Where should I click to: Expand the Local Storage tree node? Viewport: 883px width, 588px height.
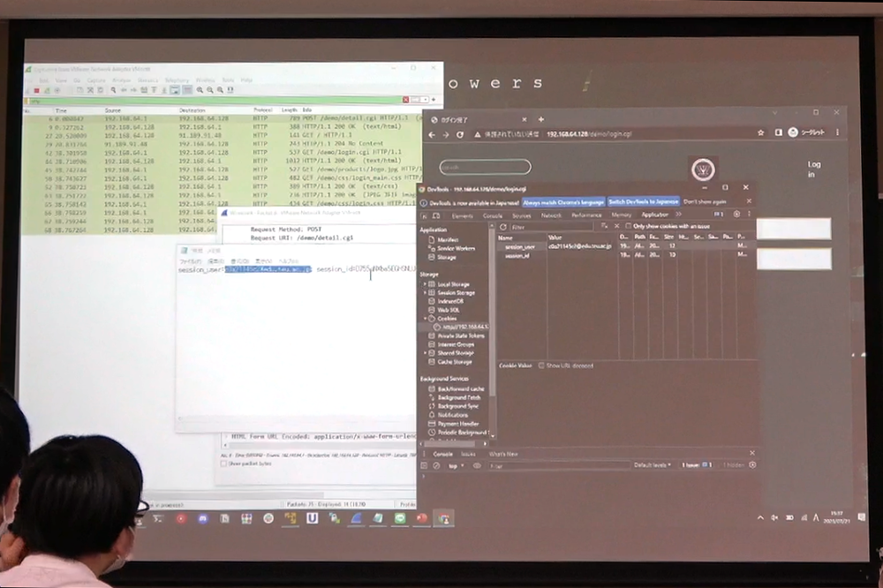[x=425, y=283]
